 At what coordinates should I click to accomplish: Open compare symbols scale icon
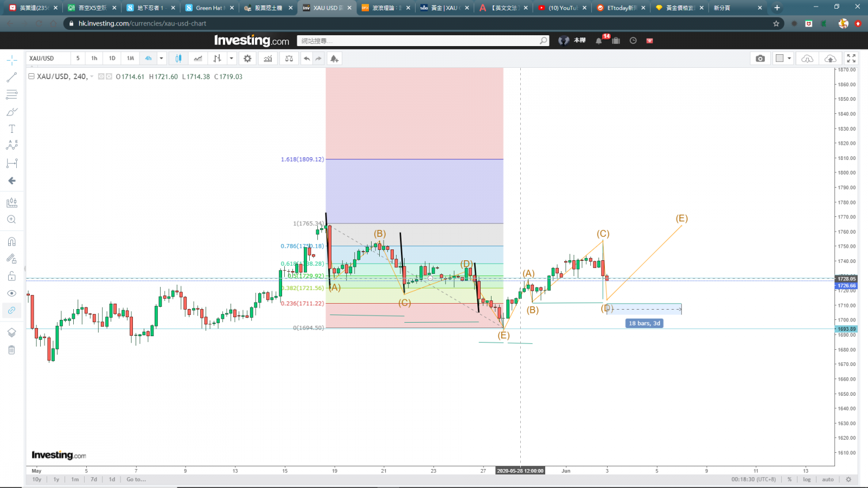(289, 59)
